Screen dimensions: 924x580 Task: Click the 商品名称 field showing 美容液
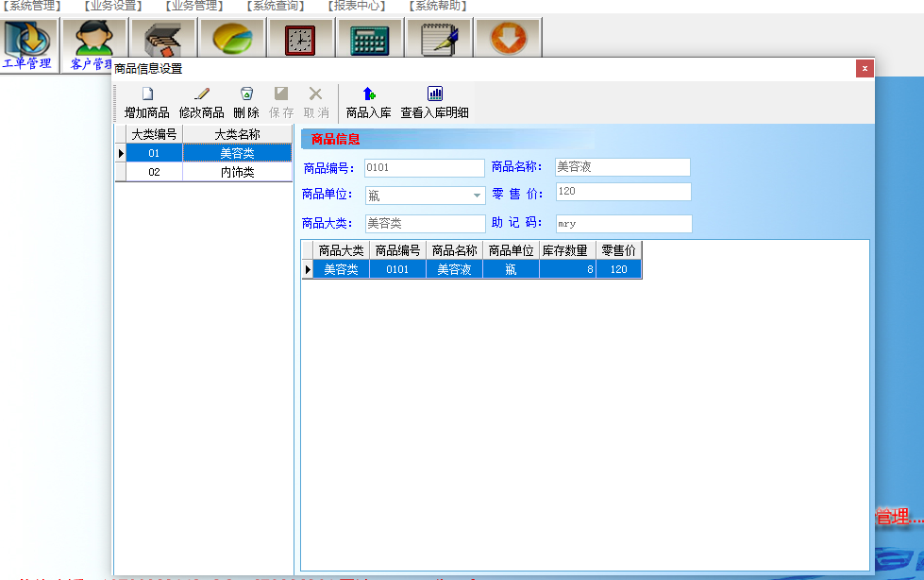tap(622, 167)
